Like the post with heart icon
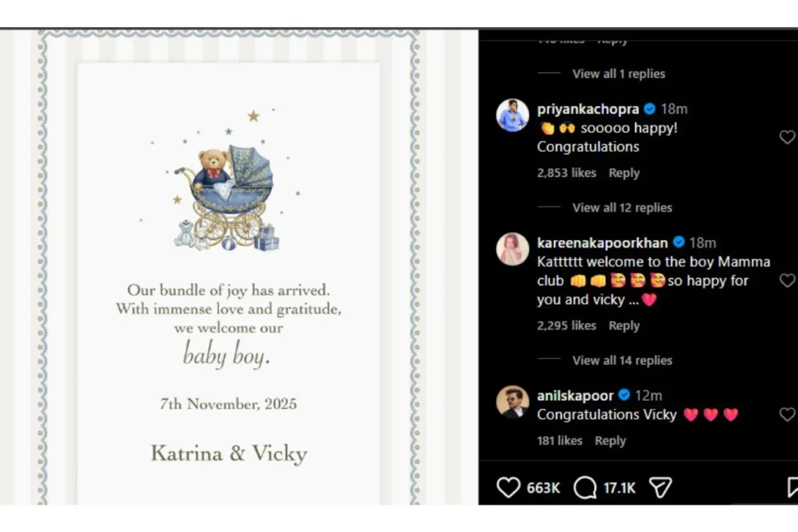 (x=508, y=488)
